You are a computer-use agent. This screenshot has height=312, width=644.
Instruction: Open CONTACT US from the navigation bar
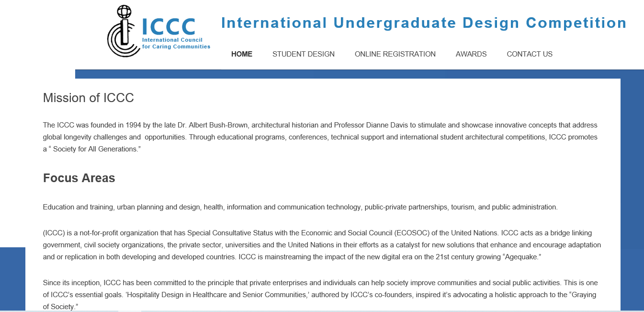pos(530,54)
